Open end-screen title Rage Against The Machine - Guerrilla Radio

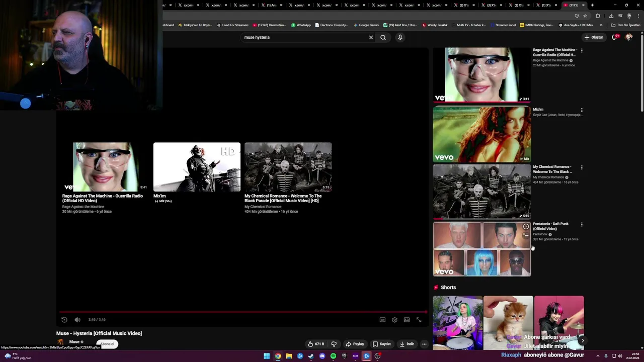pos(103,198)
